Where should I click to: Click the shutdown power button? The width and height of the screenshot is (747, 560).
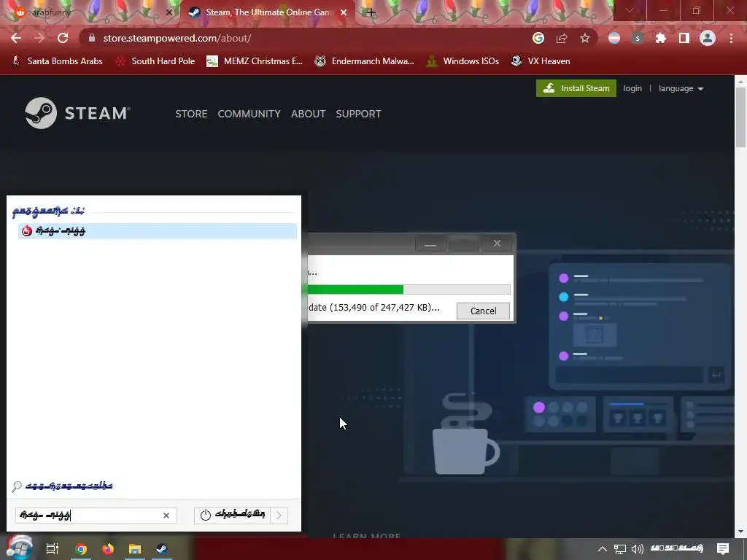(x=233, y=515)
